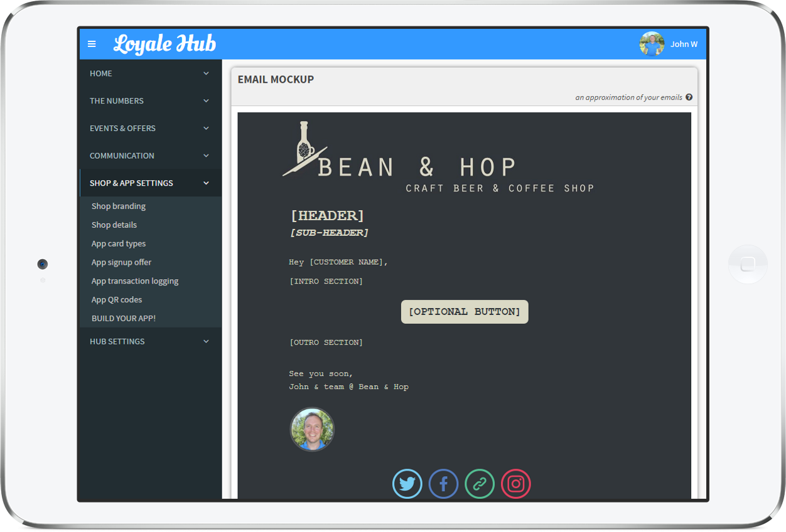The width and height of the screenshot is (786, 532).
Task: Expand the Communication section chevron
Action: (206, 156)
